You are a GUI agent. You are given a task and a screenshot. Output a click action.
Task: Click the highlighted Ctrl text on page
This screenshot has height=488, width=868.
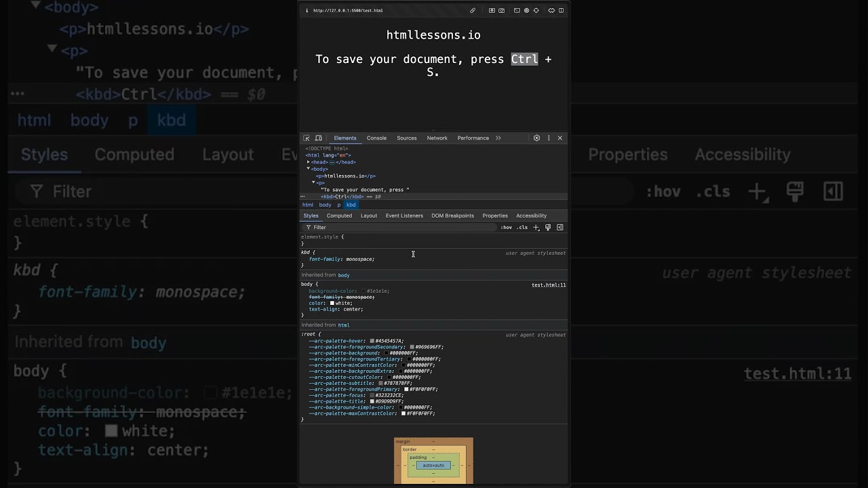tap(524, 59)
